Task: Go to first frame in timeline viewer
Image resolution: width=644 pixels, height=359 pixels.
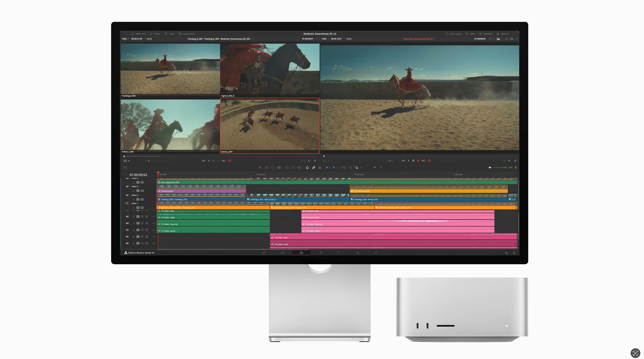Action: point(403,161)
